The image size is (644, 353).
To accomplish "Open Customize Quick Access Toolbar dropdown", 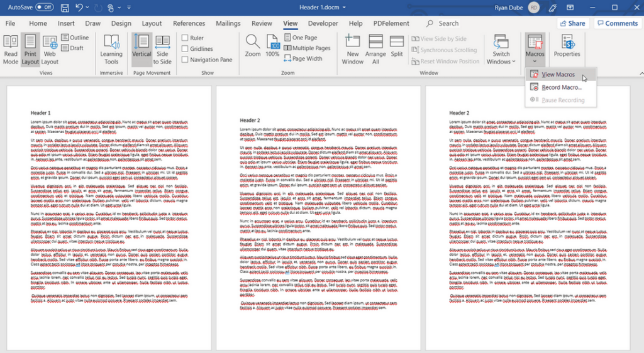I will (129, 8).
